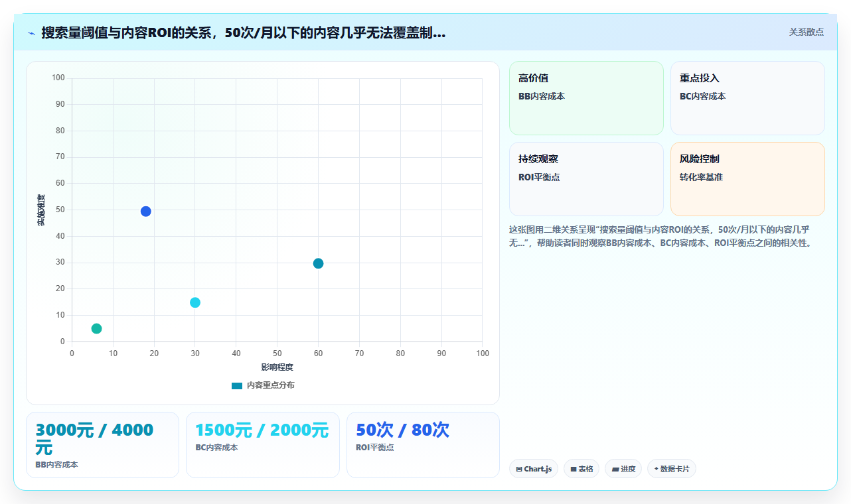This screenshot has height=504, width=851.
Task: Open the 持续观察 quadrant card
Action: click(586, 179)
